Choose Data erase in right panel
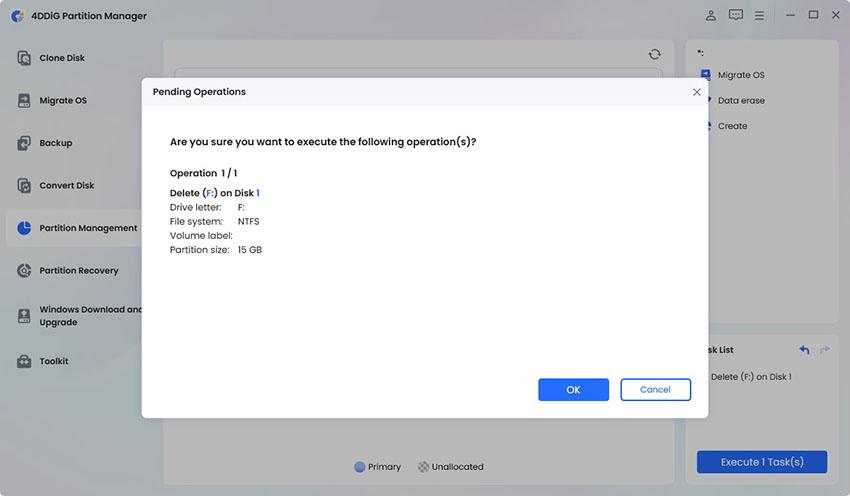Screen dimensions: 850x496 (741, 101)
